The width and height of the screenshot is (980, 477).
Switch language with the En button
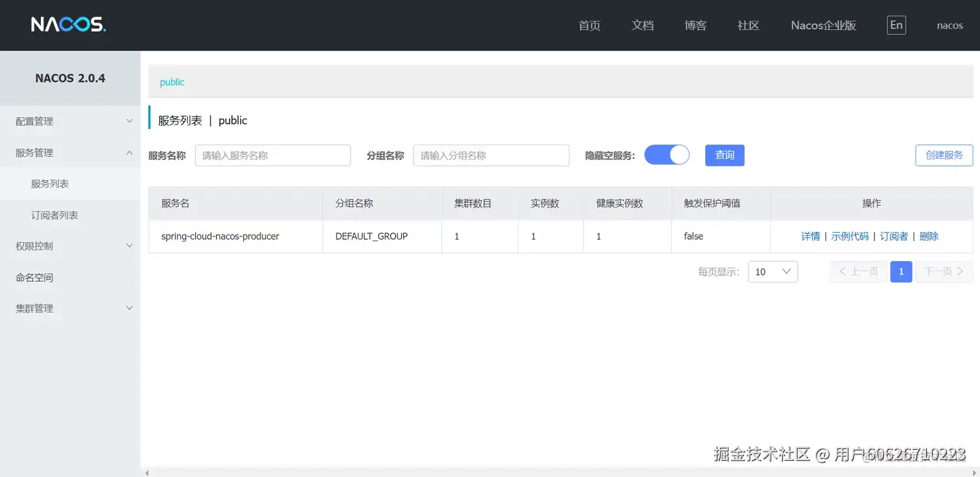pos(896,25)
